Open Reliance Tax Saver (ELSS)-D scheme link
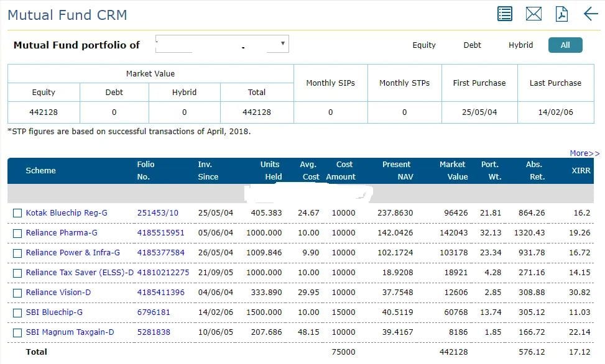605x364 pixels. 80,273
